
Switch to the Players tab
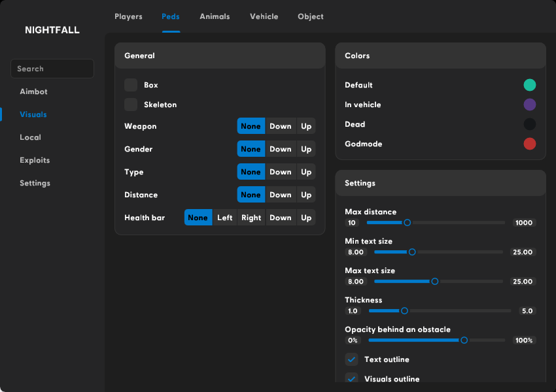click(128, 16)
